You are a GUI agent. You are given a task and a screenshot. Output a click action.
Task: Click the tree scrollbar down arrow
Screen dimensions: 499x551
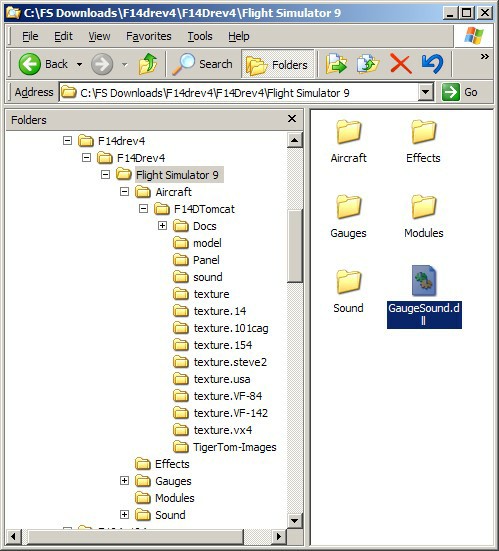point(294,520)
